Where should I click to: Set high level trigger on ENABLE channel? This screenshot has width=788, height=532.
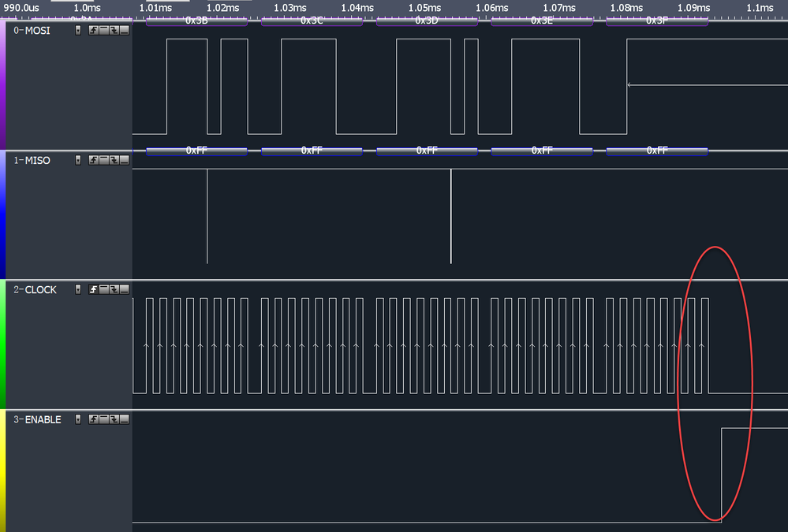click(104, 419)
